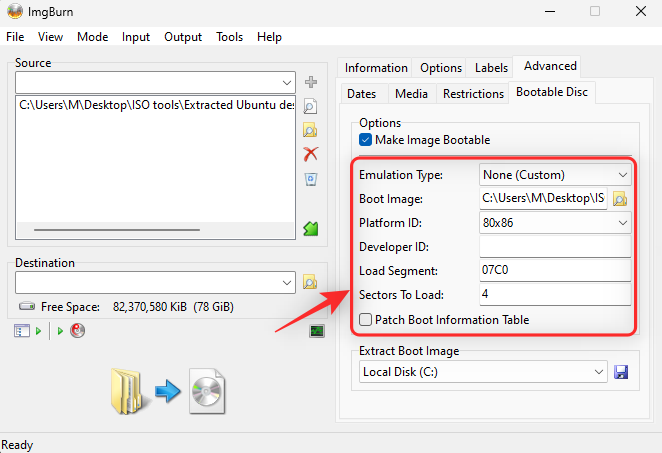This screenshot has width=662, height=453.
Task: Click the Free Space value text
Action: click(173, 307)
